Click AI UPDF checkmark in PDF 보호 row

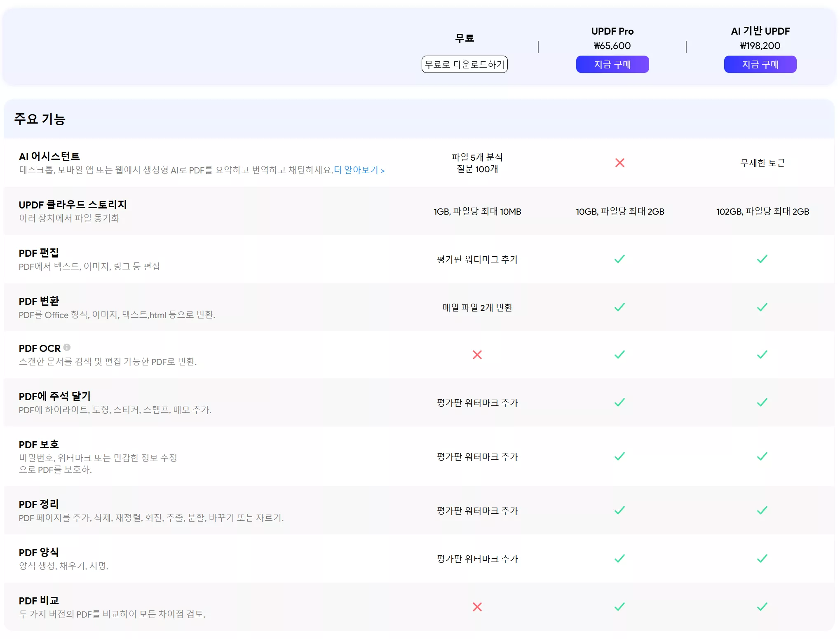762,456
